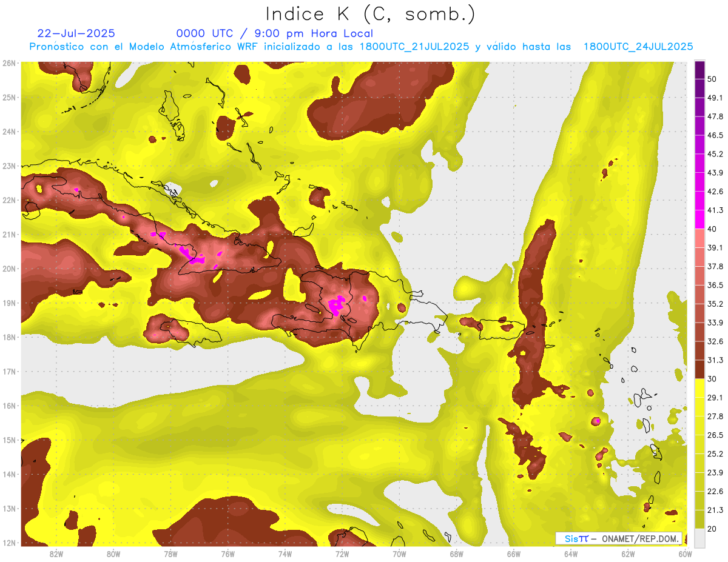The image size is (728, 562).
Task: Click the colorbar value "39.1"
Action: pyautogui.click(x=715, y=247)
